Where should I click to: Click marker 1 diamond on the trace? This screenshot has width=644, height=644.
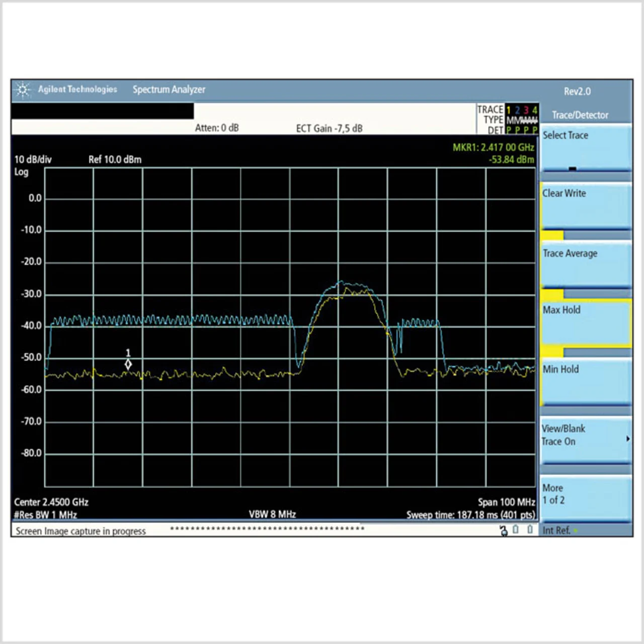128,364
